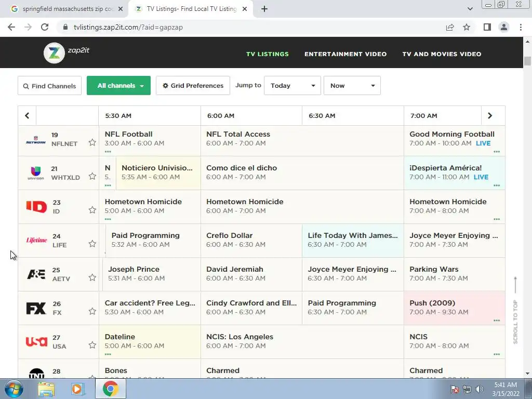Open Lifetime channel logo
The width and height of the screenshot is (532, 399).
[36, 240]
